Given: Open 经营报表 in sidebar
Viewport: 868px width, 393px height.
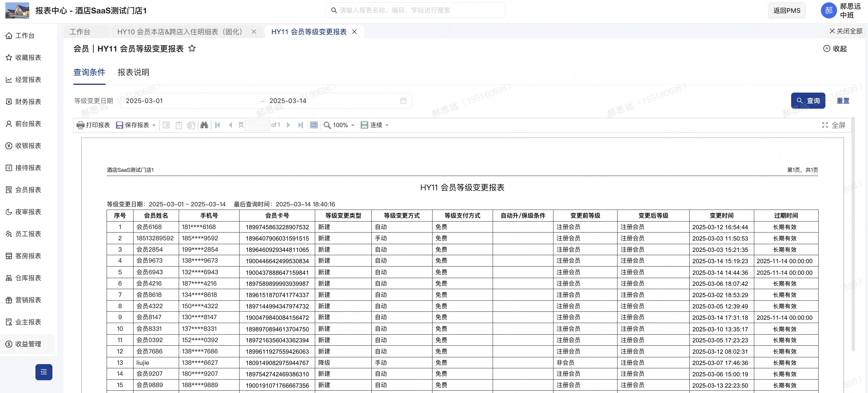Looking at the screenshot, I should click(x=23, y=79).
